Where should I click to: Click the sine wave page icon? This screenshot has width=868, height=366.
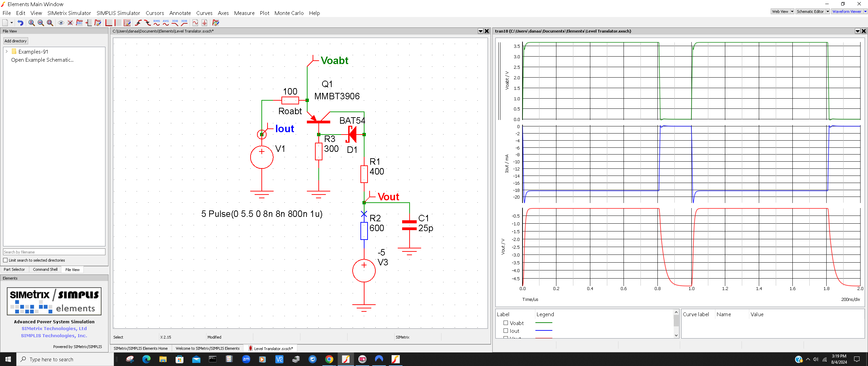195,23
